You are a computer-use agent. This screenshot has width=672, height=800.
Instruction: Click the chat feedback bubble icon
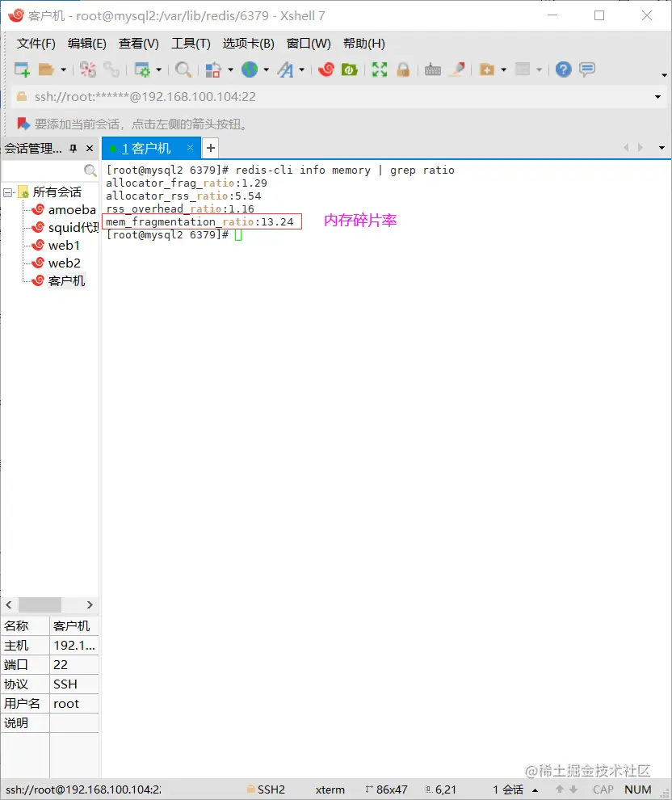pyautogui.click(x=587, y=69)
